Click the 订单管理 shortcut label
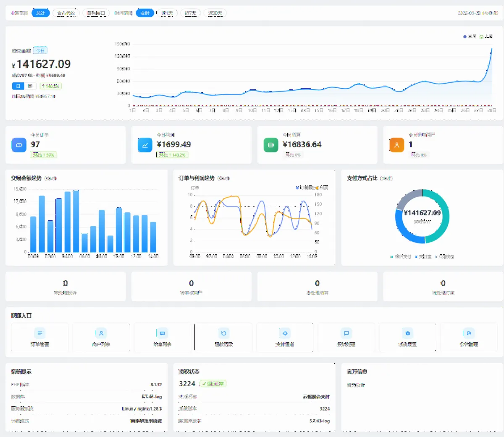 [40, 344]
